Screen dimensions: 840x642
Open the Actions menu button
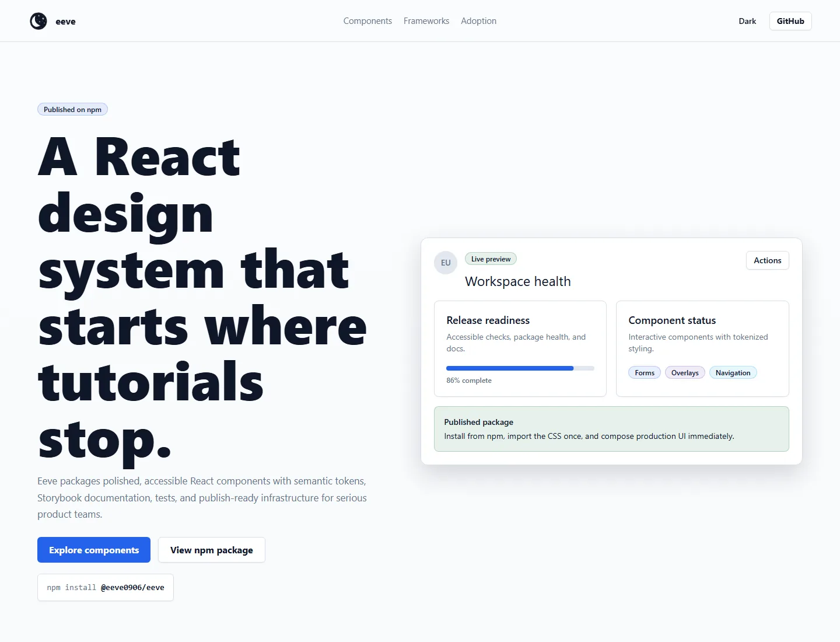767,260
